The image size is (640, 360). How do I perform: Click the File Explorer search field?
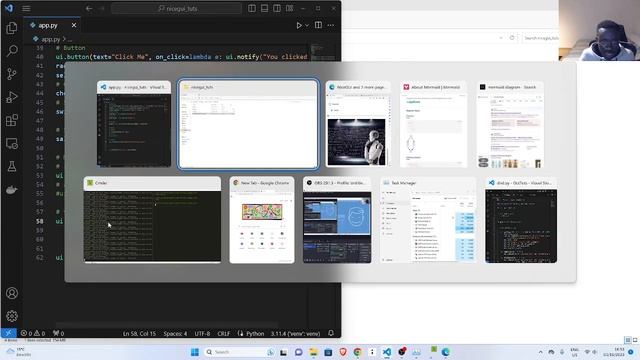tap(540, 38)
